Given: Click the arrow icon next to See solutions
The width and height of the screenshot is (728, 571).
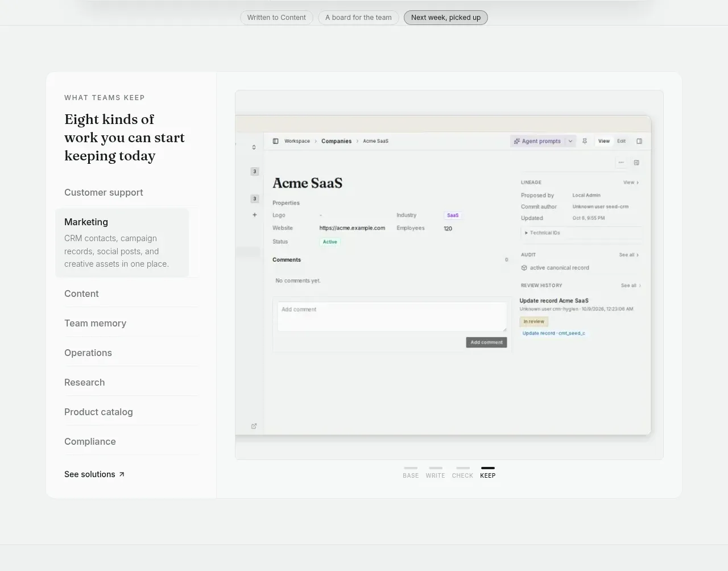Looking at the screenshot, I should tap(122, 474).
